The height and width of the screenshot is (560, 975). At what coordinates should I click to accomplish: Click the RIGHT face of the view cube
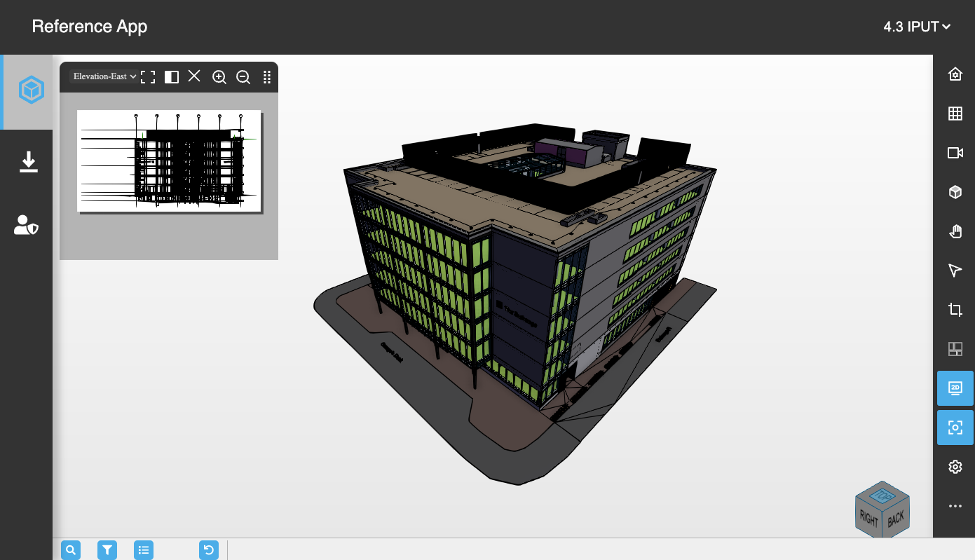pos(868,519)
